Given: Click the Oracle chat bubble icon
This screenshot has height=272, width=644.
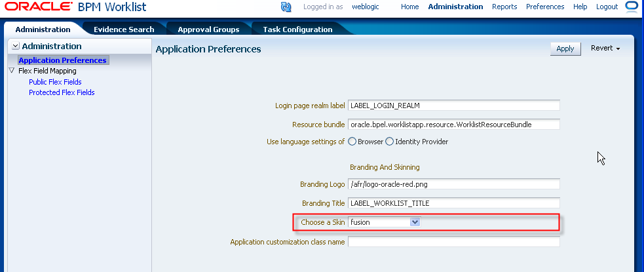Looking at the screenshot, I should coord(631,7).
